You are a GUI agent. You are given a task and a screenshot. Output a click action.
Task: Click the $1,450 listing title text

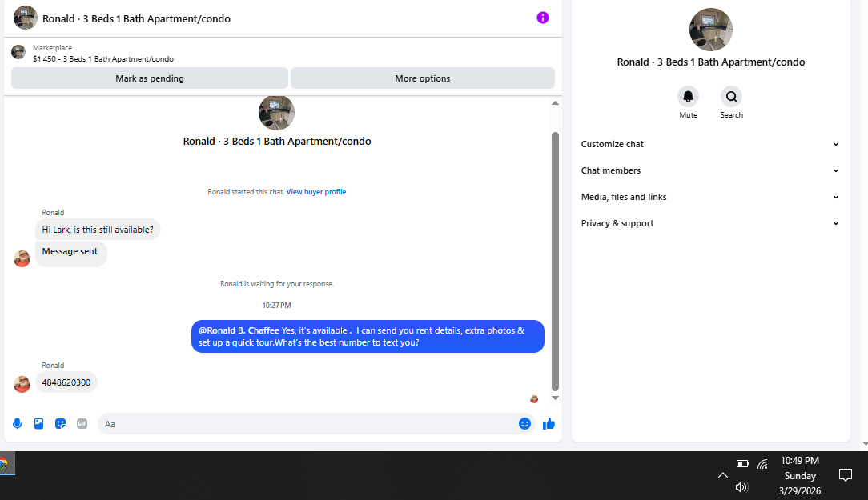(103, 58)
